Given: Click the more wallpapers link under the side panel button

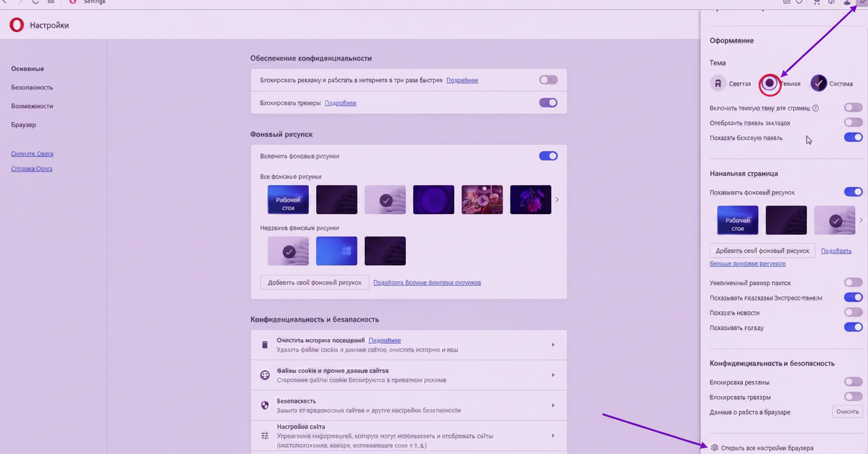Looking at the screenshot, I should (x=748, y=263).
